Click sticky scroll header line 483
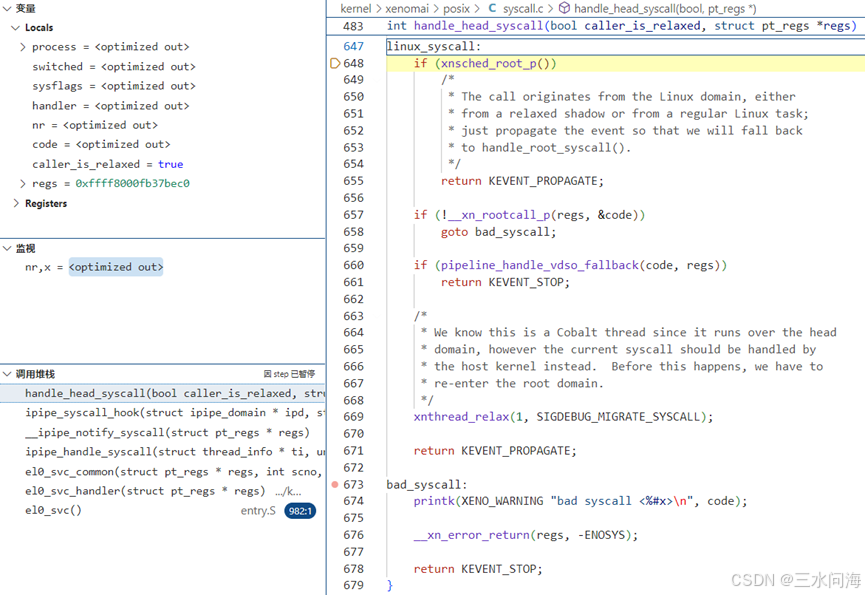The height and width of the screenshot is (595, 865). [596, 26]
